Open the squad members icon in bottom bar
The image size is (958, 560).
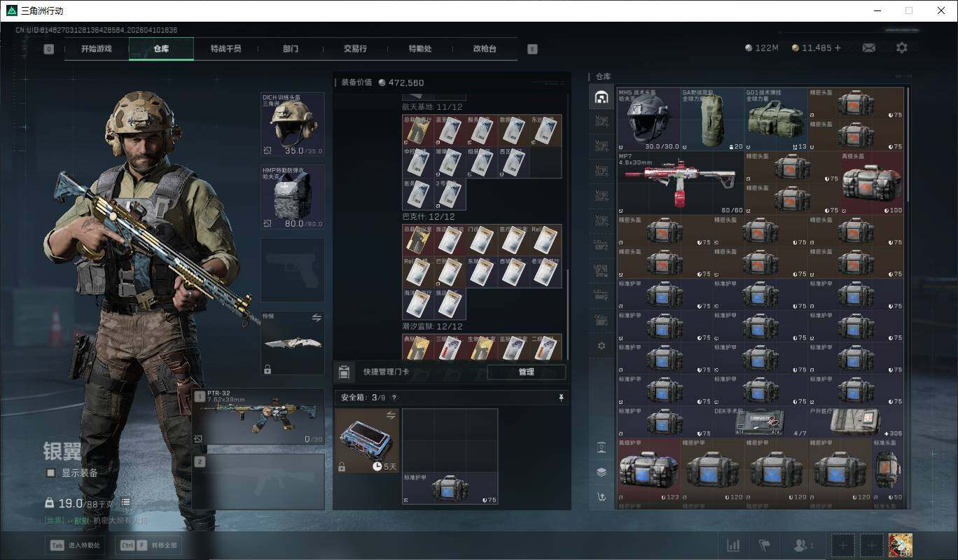[803, 545]
